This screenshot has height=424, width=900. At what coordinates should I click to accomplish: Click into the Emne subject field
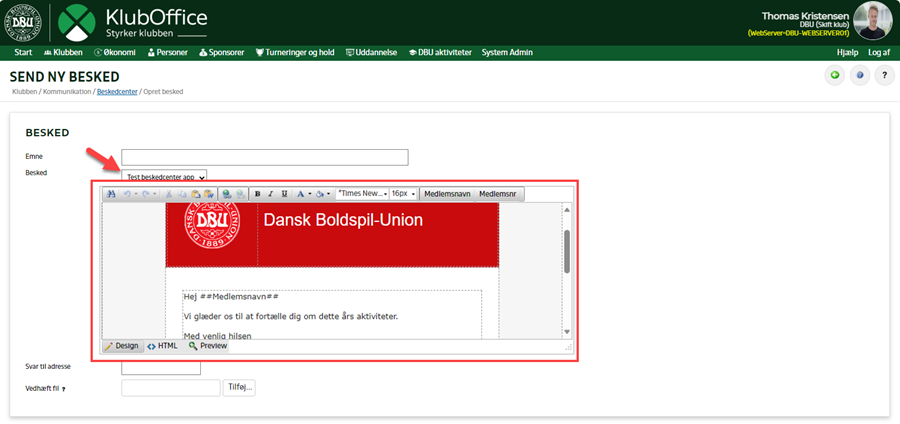[265, 157]
